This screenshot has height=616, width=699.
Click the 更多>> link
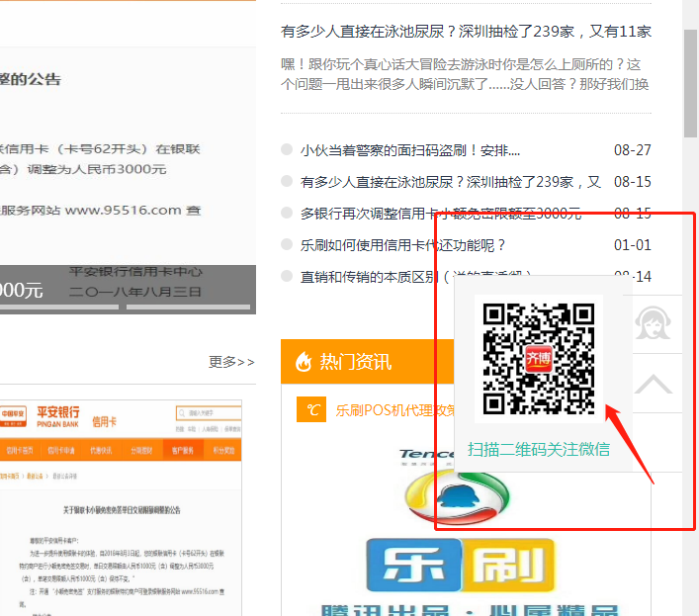coord(231,362)
